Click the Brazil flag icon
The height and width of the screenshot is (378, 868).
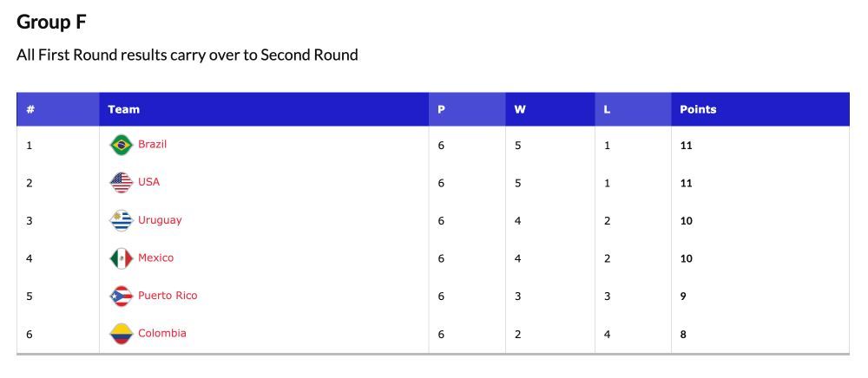(x=122, y=145)
